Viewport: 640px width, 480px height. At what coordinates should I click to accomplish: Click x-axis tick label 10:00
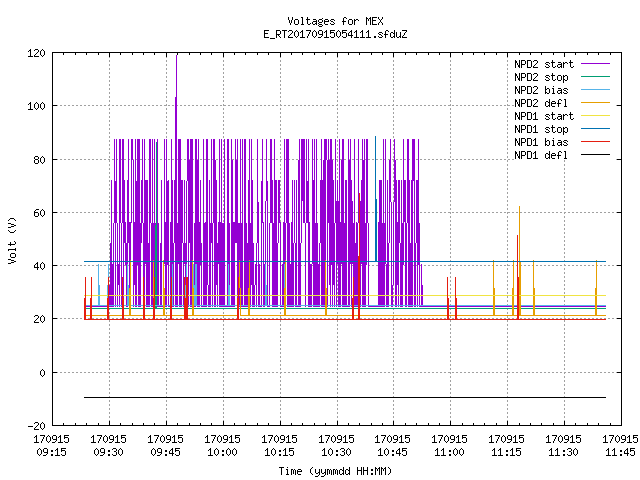coord(222,452)
